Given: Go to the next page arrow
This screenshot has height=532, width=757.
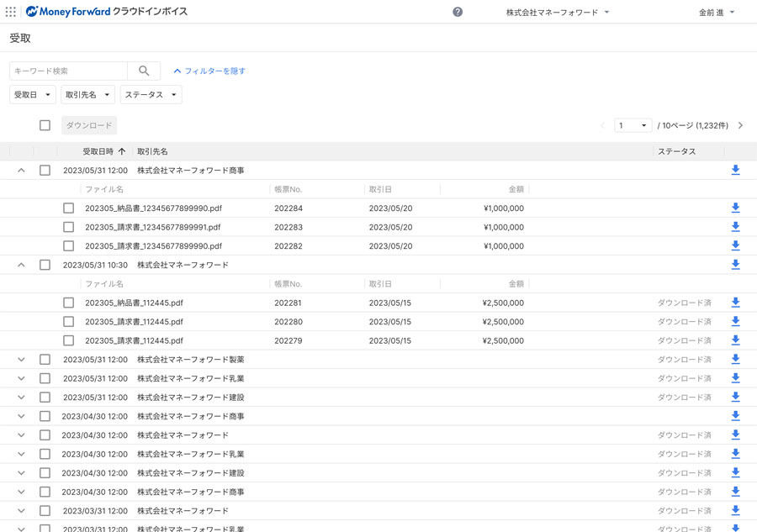Looking at the screenshot, I should pyautogui.click(x=740, y=125).
